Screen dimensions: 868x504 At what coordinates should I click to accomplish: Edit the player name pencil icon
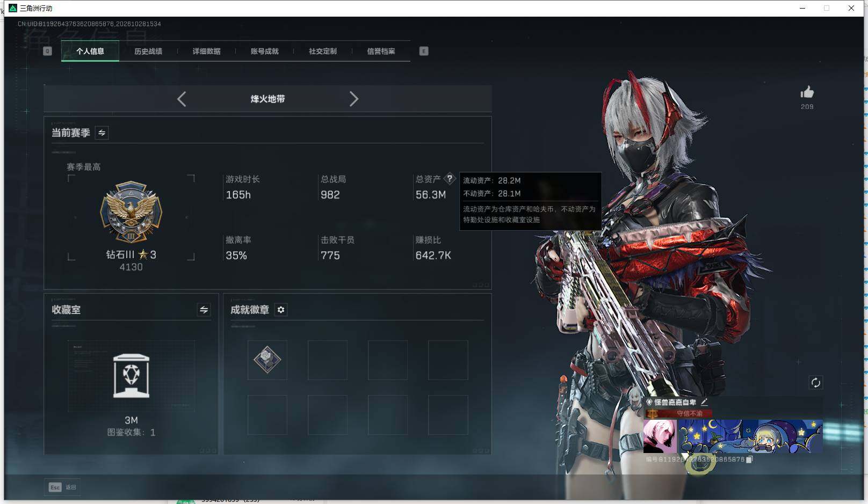(x=704, y=401)
